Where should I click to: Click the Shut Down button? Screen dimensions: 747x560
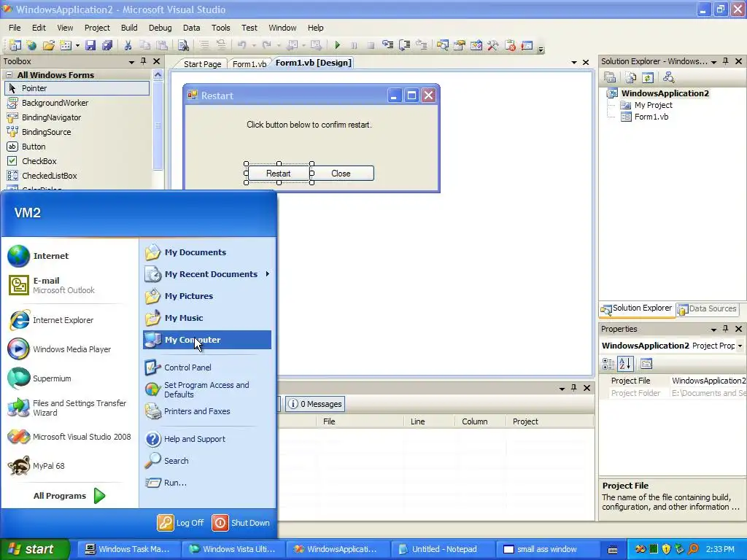click(241, 522)
